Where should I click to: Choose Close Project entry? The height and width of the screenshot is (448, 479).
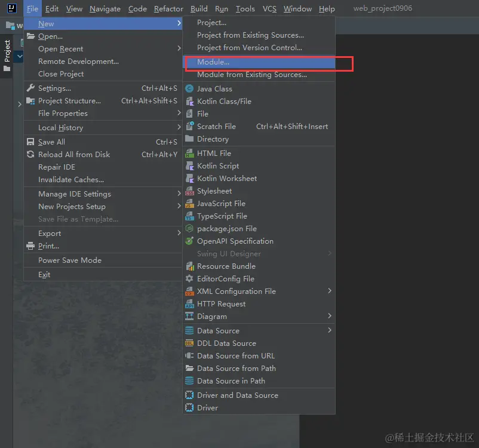[103, 74]
